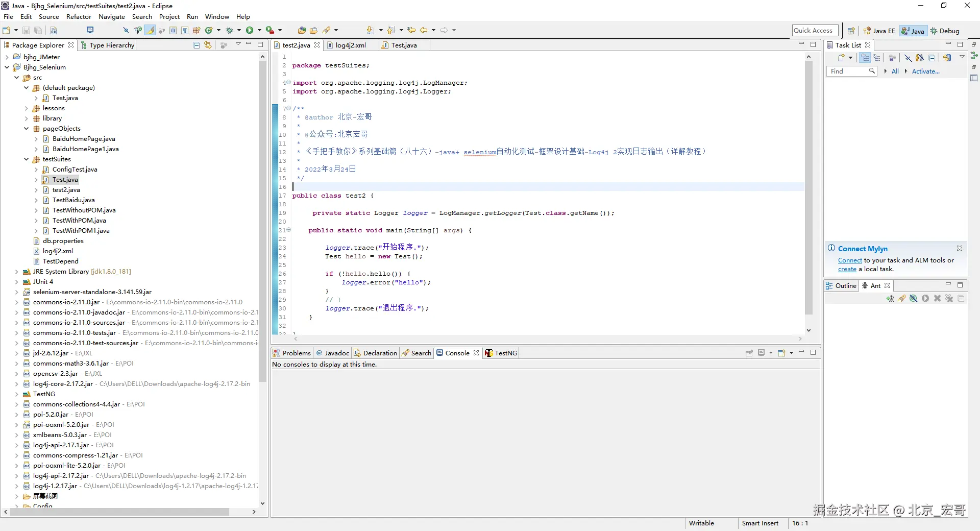
Task: Click the Debug bug icon in toolbar
Action: (229, 31)
